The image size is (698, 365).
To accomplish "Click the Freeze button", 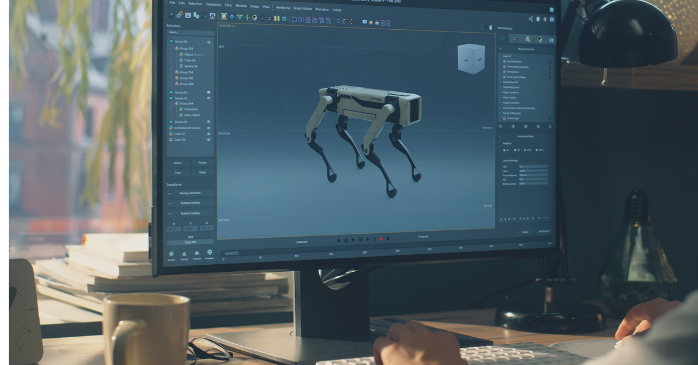I will coord(203,162).
